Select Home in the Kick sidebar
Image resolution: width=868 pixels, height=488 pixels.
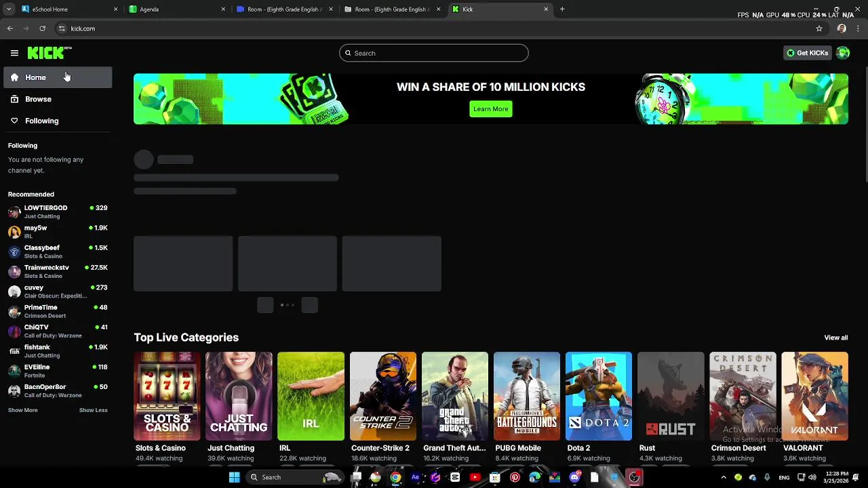pyautogui.click(x=58, y=77)
